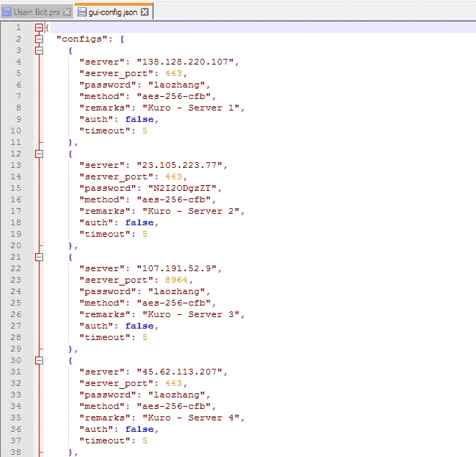The image size is (476, 457).
Task: Click the closing brace on line 29
Action: tap(70, 349)
